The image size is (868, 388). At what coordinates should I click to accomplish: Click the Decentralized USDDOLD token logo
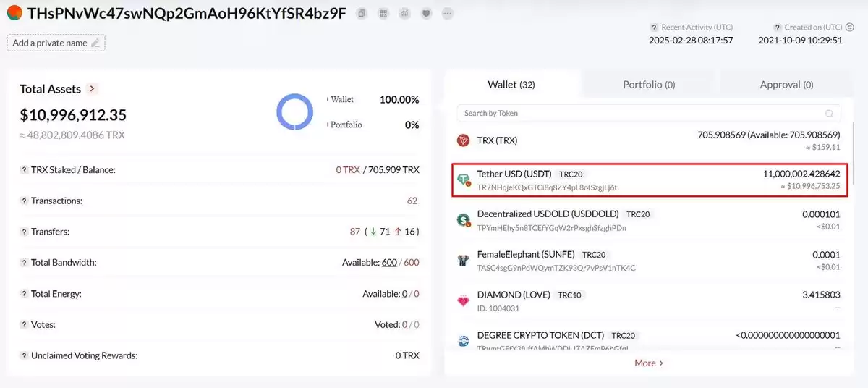(464, 220)
